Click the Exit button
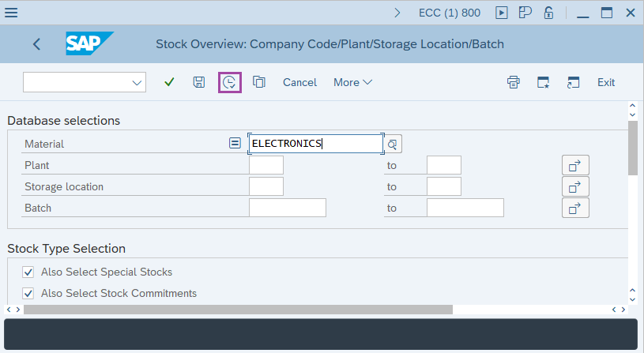This screenshot has height=353, width=644. (x=606, y=82)
